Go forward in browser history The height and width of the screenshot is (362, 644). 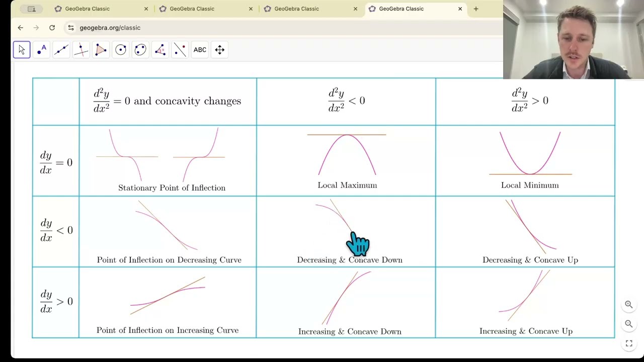(x=36, y=28)
